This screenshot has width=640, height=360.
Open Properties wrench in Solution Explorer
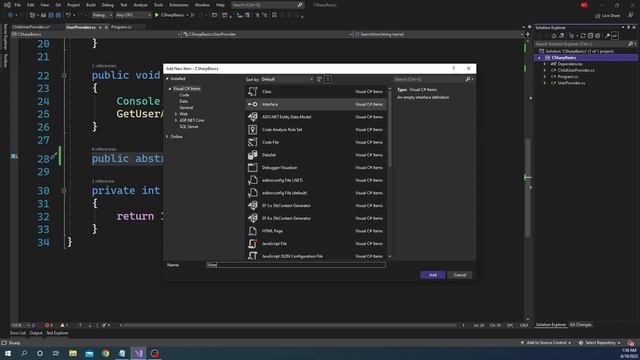[608, 36]
